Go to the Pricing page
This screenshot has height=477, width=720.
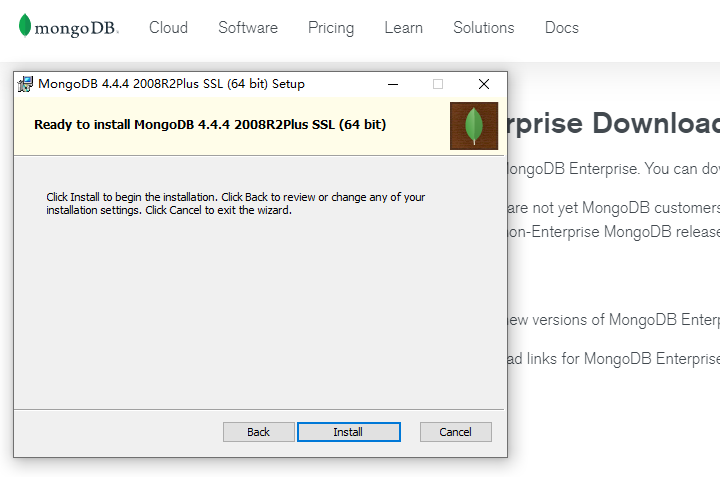point(331,28)
